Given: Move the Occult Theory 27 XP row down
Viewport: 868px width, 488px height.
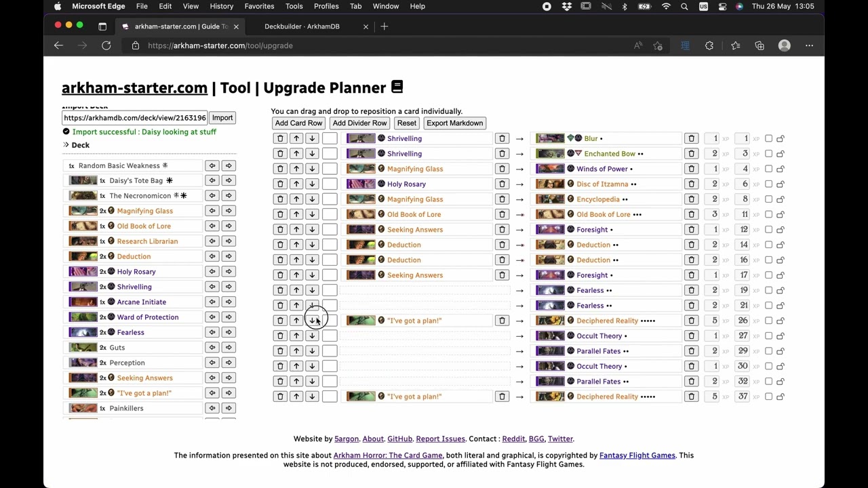Looking at the screenshot, I should click(312, 335).
